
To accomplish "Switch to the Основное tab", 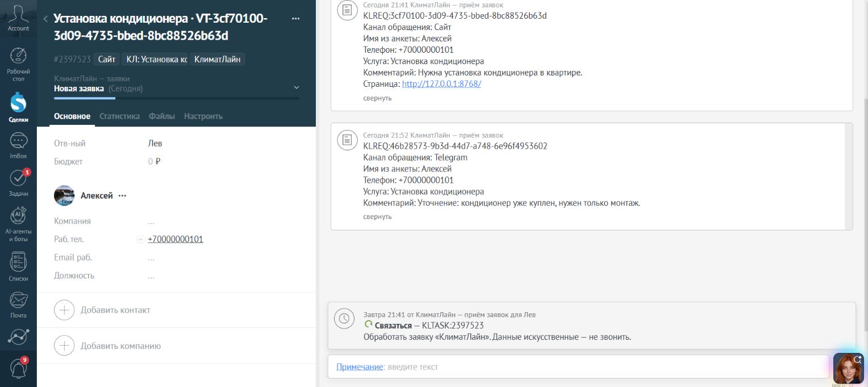I will pos(72,116).
